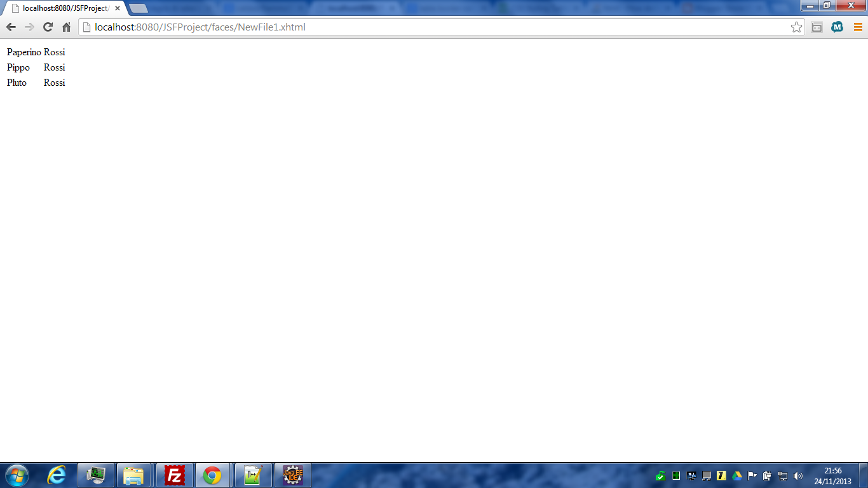Click the Show desktop button
This screenshot has width=868, height=488.
point(863,475)
